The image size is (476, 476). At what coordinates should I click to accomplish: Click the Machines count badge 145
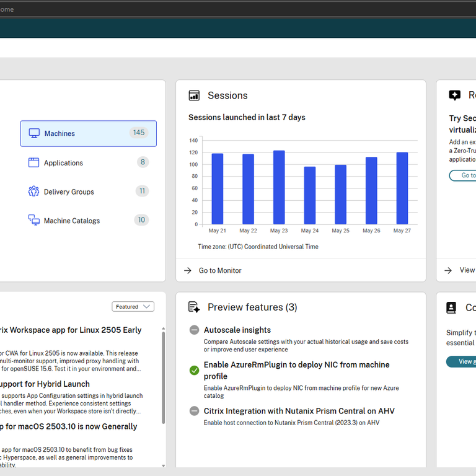(x=139, y=133)
